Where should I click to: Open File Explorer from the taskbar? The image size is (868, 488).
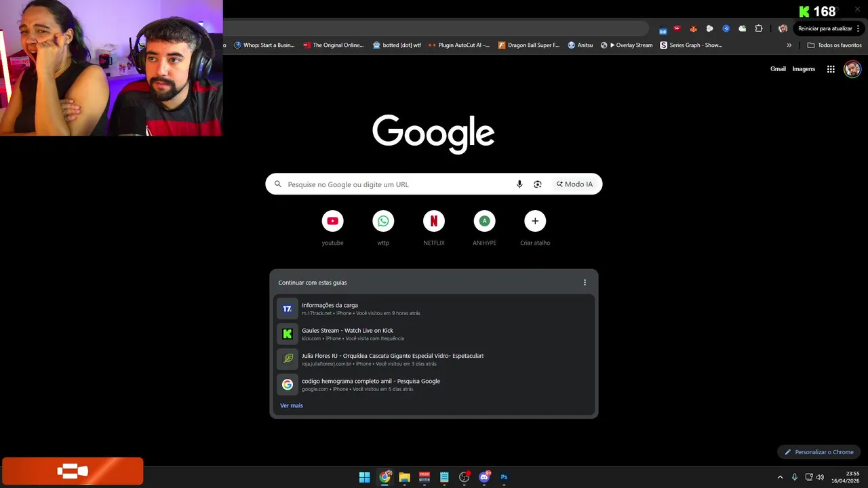tap(404, 477)
